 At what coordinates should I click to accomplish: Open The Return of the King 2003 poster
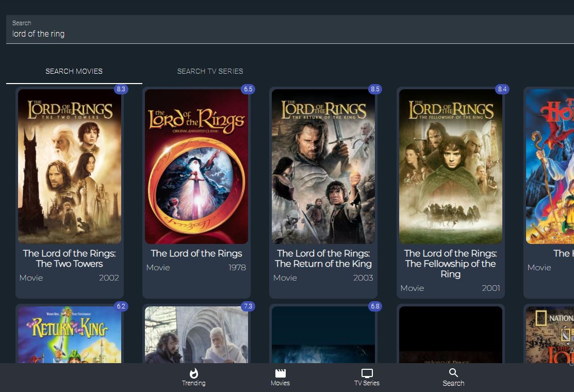323,167
